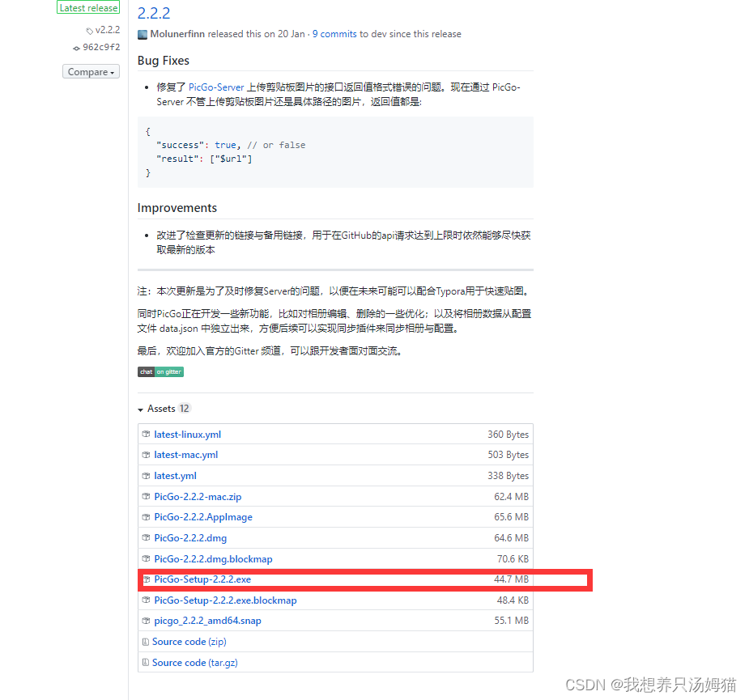The height and width of the screenshot is (700, 749).
Task: Click the package icon beside PicGo-2.2.2.dmg.blockmap
Action: [x=147, y=558]
